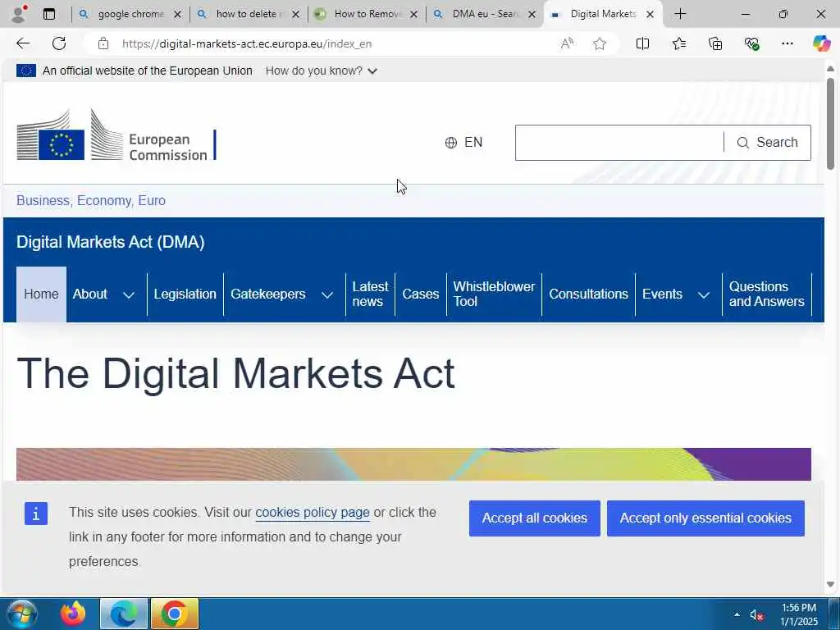Expand 'How do you know?' dropdown
The width and height of the screenshot is (840, 630).
click(322, 71)
